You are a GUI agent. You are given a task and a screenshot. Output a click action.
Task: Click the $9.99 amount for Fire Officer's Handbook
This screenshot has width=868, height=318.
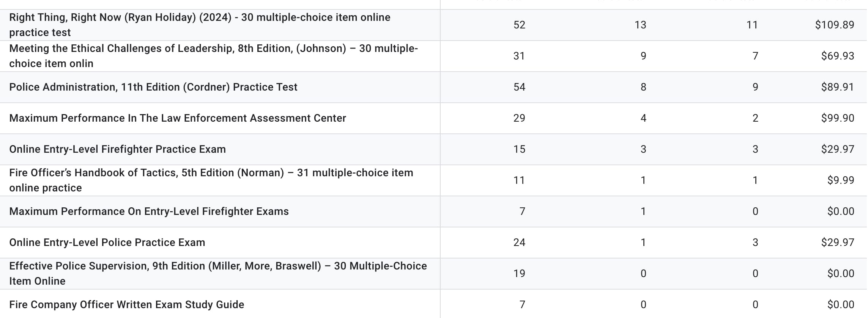point(841,180)
